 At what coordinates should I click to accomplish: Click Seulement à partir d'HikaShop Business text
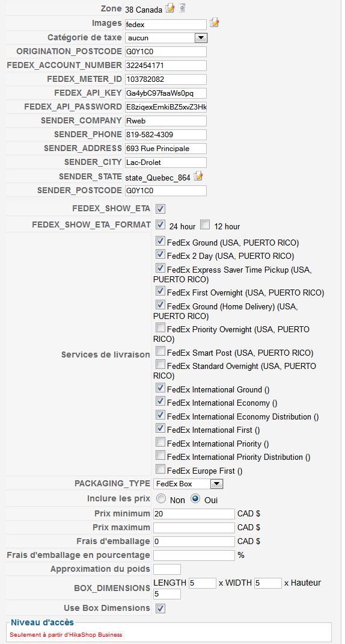coord(66,634)
